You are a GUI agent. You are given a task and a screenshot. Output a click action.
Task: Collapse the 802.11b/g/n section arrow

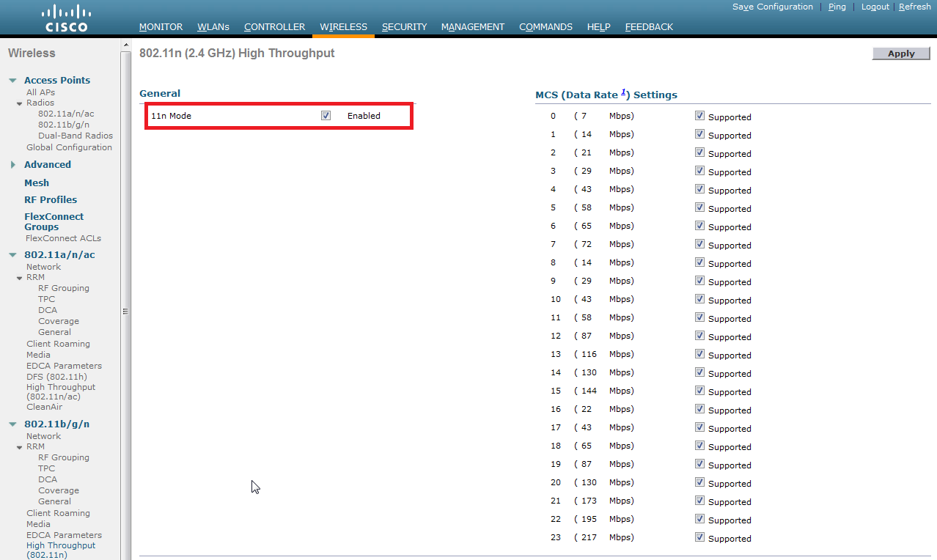tap(13, 424)
